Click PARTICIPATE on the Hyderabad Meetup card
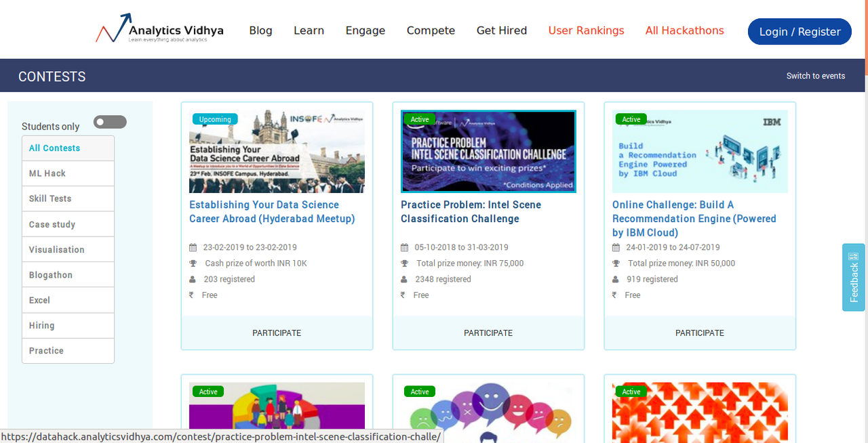The height and width of the screenshot is (443, 868). point(277,333)
